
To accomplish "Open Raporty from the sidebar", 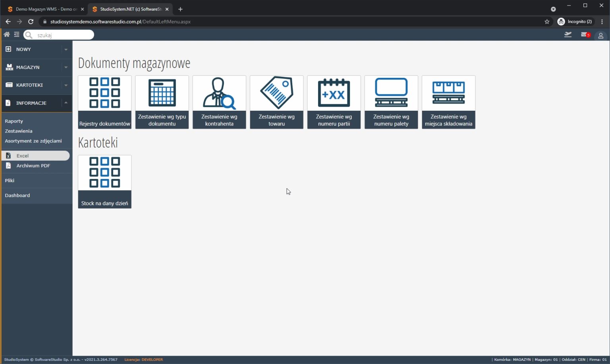I will [x=14, y=121].
